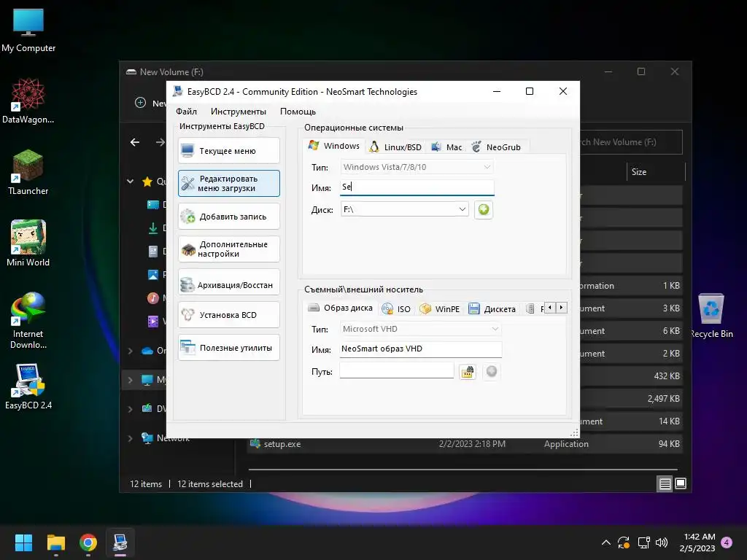Open the Mini World desktop shortcut
Viewport: 747px width, 560px height.
coord(28,244)
